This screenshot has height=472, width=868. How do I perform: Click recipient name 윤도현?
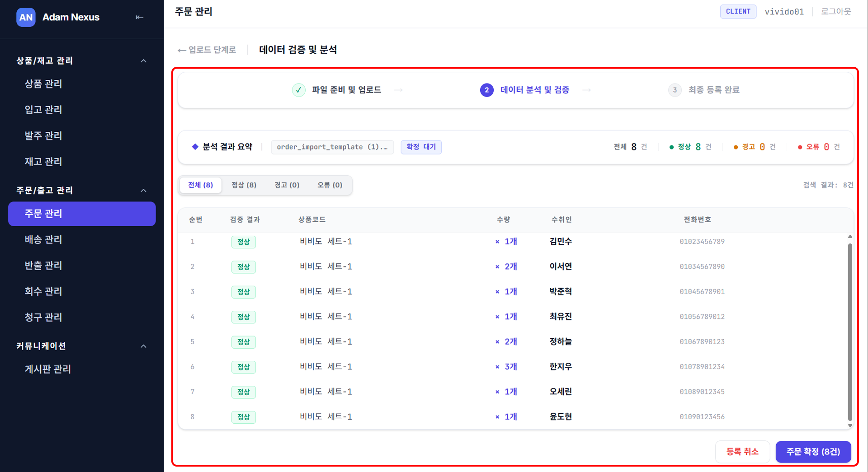tap(561, 416)
